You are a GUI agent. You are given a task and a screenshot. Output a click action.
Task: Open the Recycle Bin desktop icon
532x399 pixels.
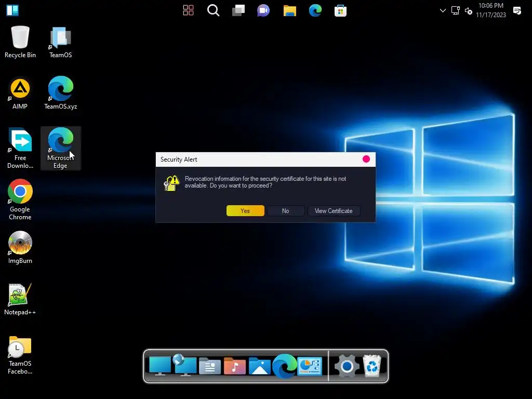pyautogui.click(x=20, y=42)
